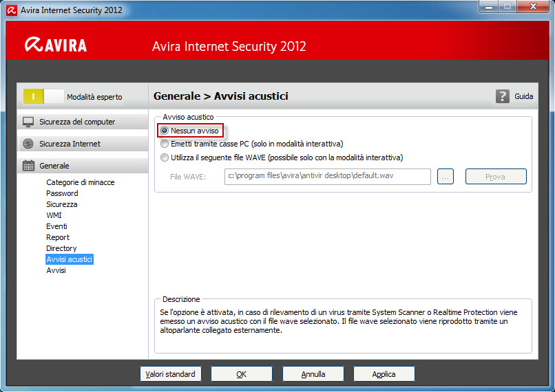
Task: Open Sicurezza item under Generale
Action: (x=61, y=204)
